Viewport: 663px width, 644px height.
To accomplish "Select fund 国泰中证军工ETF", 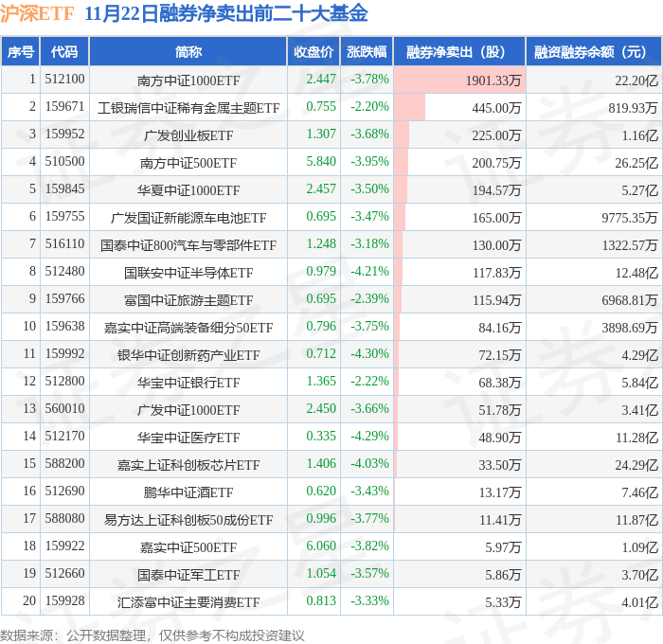I will 188,575.
